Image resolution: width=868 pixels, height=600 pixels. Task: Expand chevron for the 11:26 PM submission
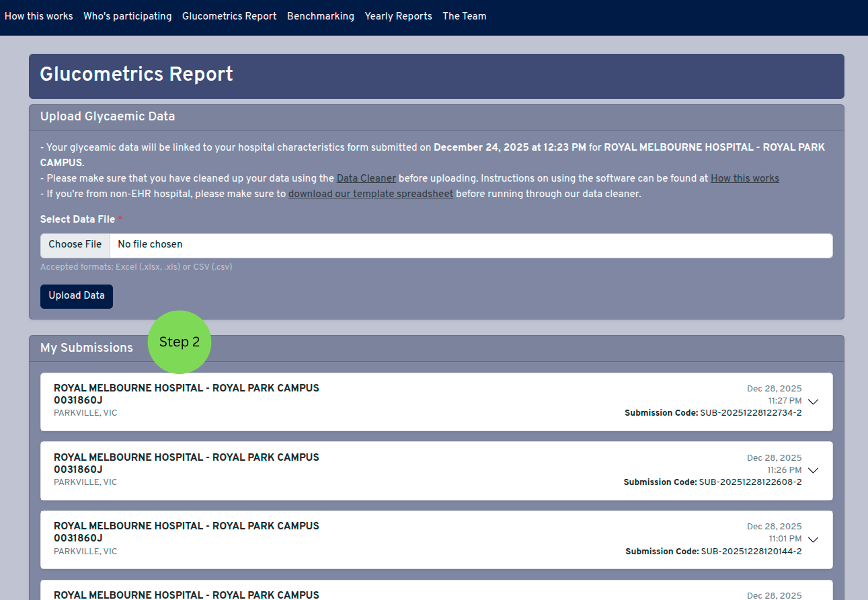point(813,471)
